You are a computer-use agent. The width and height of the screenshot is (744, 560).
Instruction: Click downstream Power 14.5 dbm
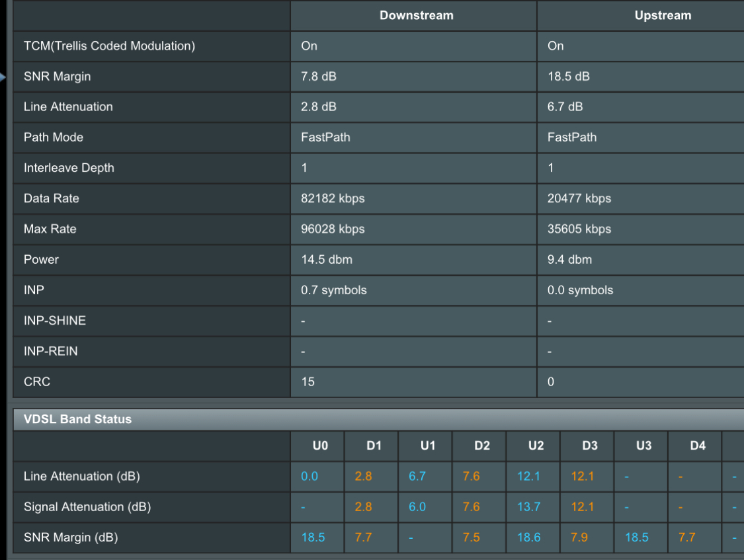[x=327, y=259]
